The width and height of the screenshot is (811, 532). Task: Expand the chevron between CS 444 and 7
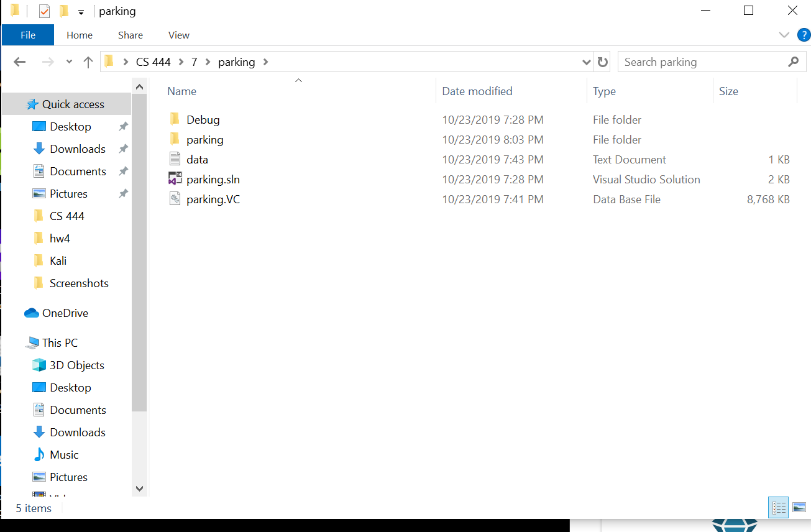coord(181,62)
